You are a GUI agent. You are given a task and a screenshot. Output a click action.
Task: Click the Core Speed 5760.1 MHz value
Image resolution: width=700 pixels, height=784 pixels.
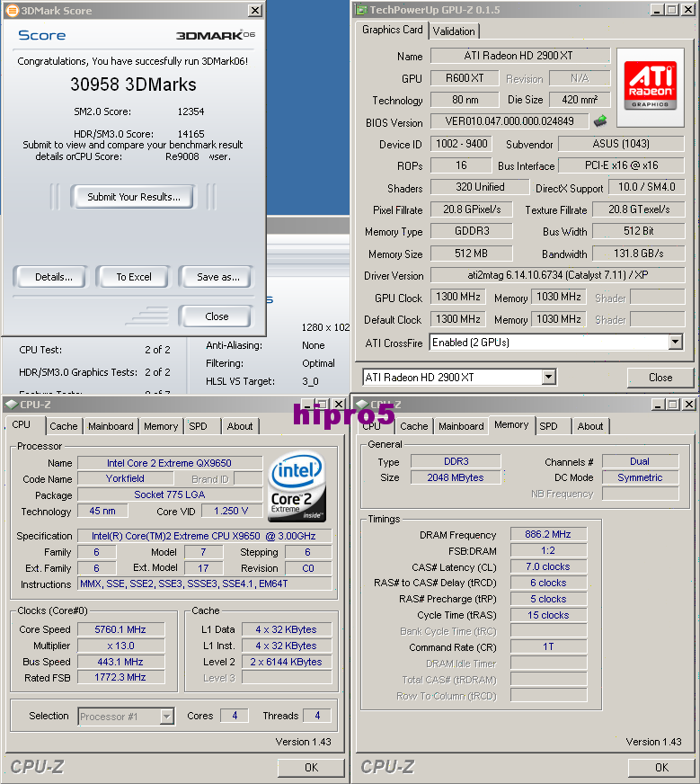click(120, 629)
